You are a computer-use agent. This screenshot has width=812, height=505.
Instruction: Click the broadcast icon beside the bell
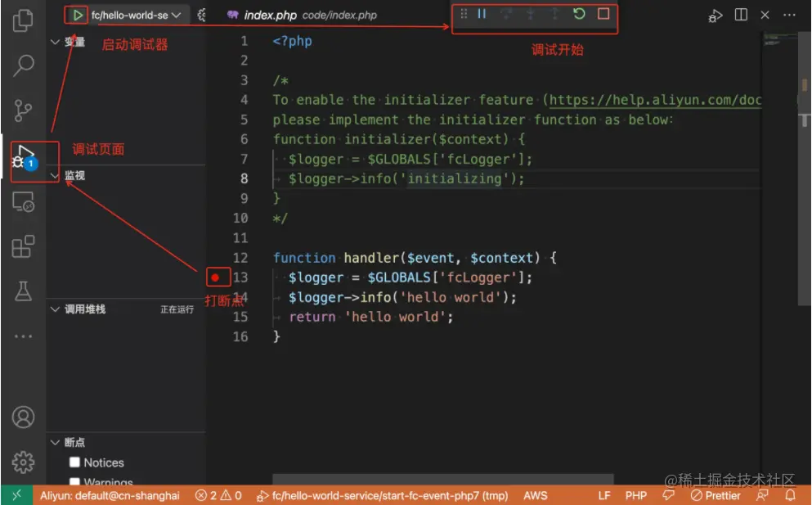[x=763, y=496]
